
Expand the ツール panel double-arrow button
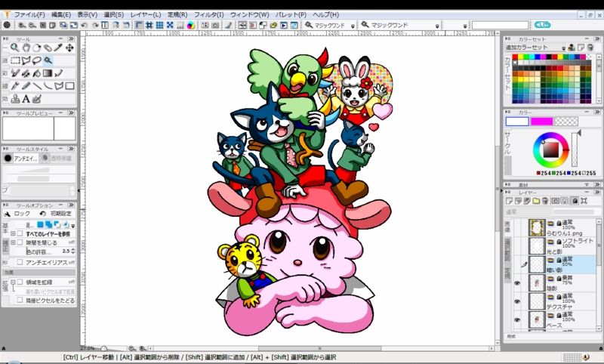coord(71,39)
